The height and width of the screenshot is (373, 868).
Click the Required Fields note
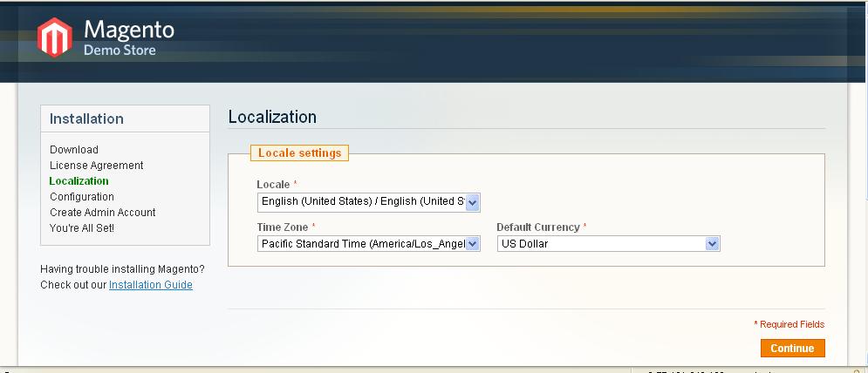tap(789, 324)
